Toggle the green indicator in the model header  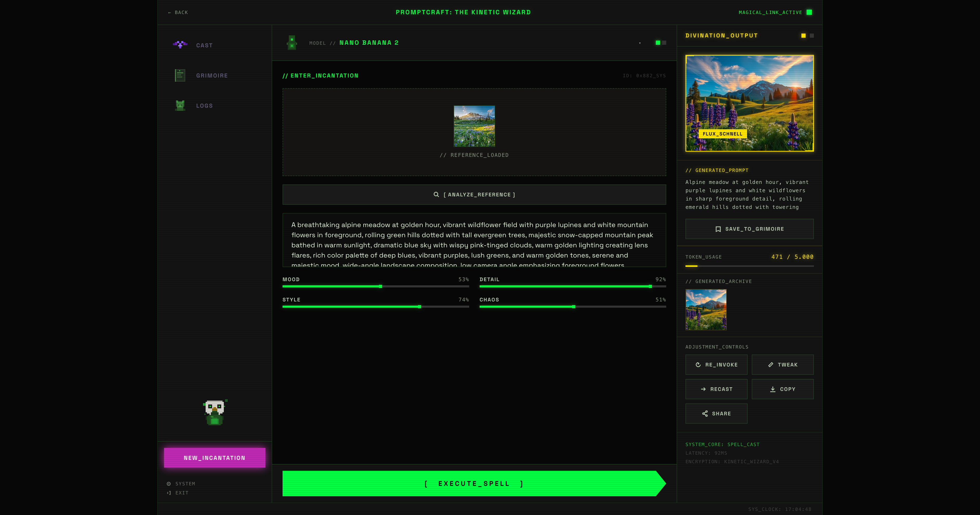pos(658,43)
